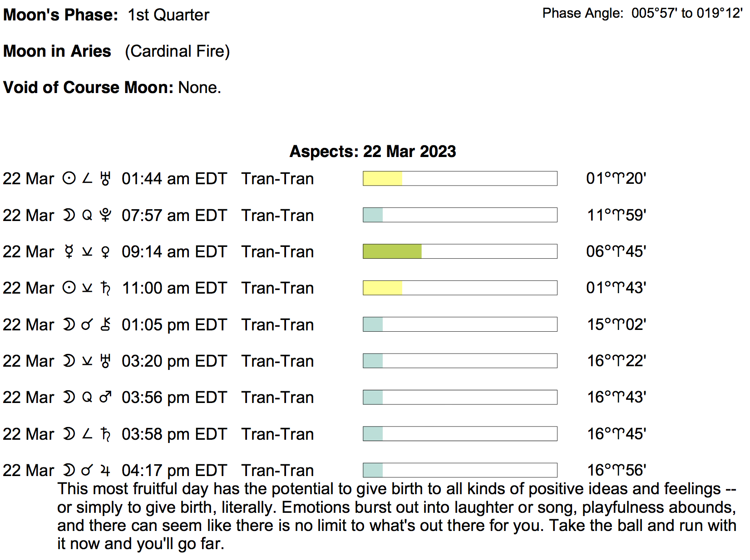Click yellow strength bar for 01:44 am aspect

tap(382, 178)
